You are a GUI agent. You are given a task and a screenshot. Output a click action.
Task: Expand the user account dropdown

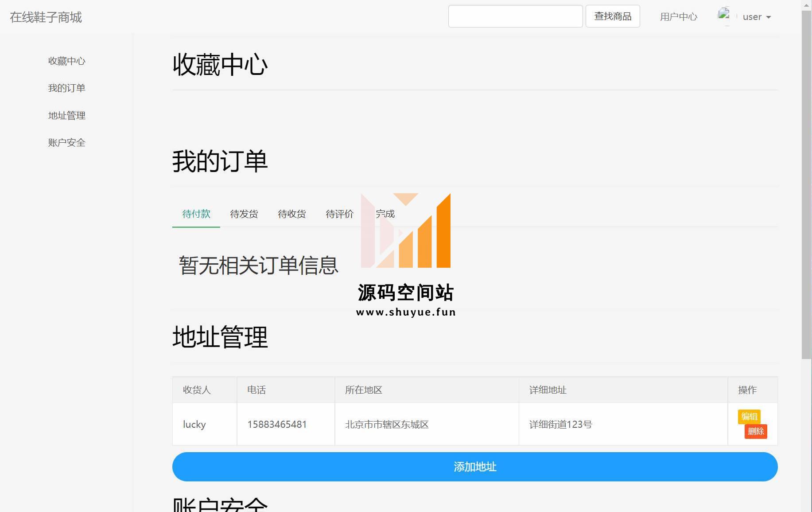point(757,17)
